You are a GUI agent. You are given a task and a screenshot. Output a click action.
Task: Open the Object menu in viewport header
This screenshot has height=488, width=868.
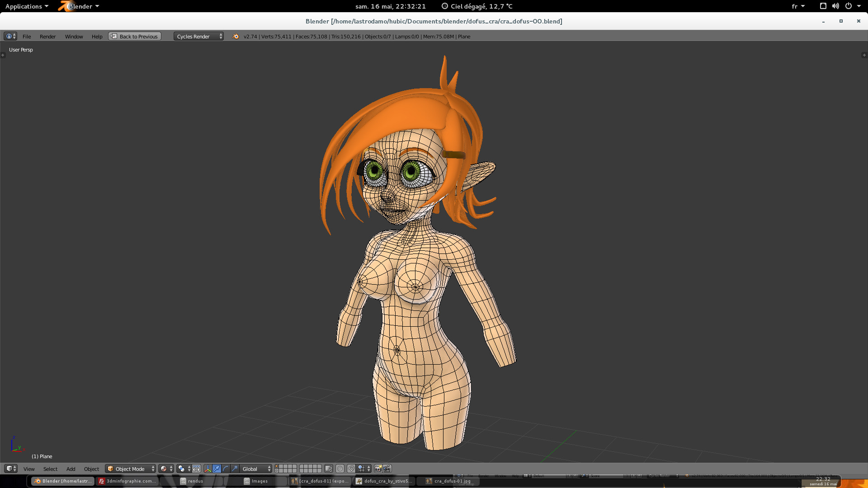coord(91,469)
